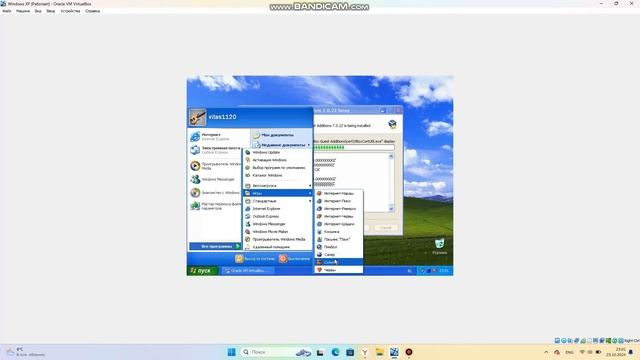
Task: Open VirtualBox Вид menu
Action: [38, 11]
